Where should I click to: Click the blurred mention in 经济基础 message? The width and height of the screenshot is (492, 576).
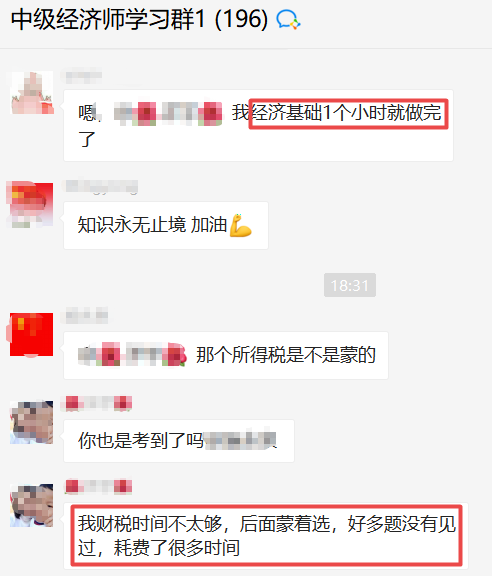[x=168, y=114]
